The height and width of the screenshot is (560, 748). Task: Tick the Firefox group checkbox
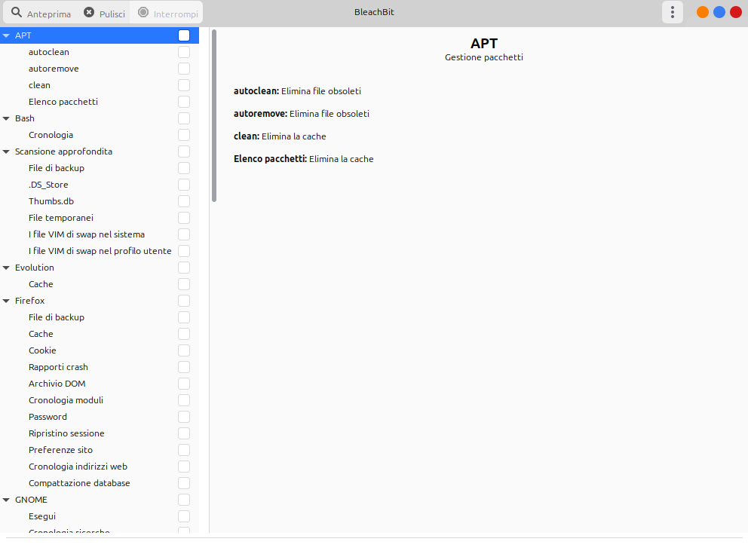pos(184,301)
